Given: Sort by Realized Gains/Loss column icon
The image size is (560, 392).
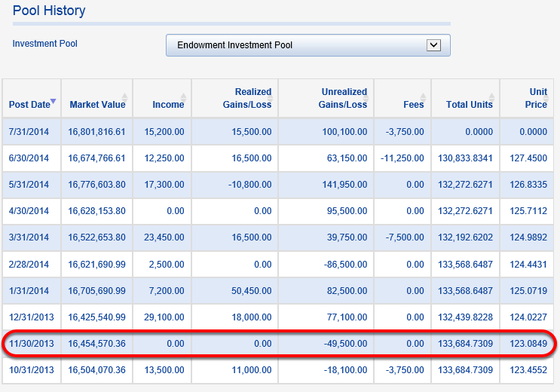Looking at the screenshot, I should point(271,98).
